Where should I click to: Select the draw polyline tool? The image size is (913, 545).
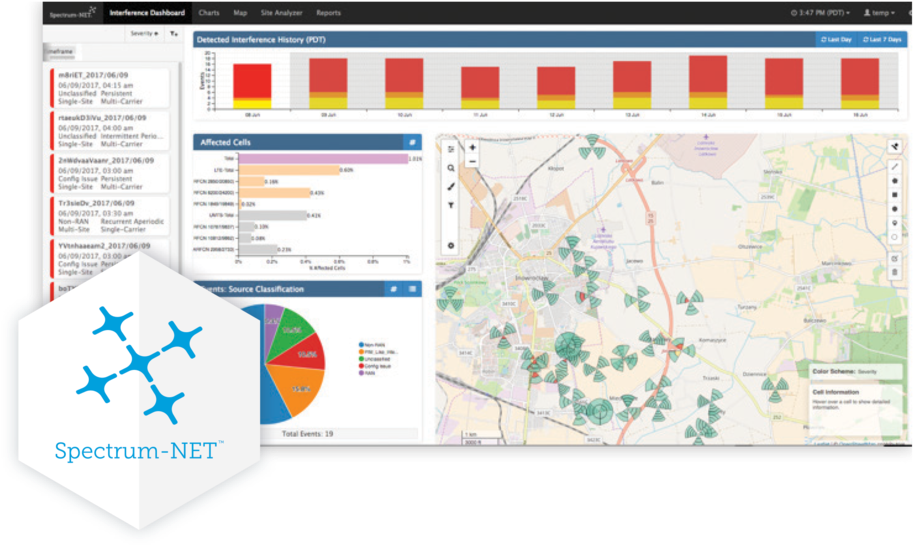(x=895, y=167)
